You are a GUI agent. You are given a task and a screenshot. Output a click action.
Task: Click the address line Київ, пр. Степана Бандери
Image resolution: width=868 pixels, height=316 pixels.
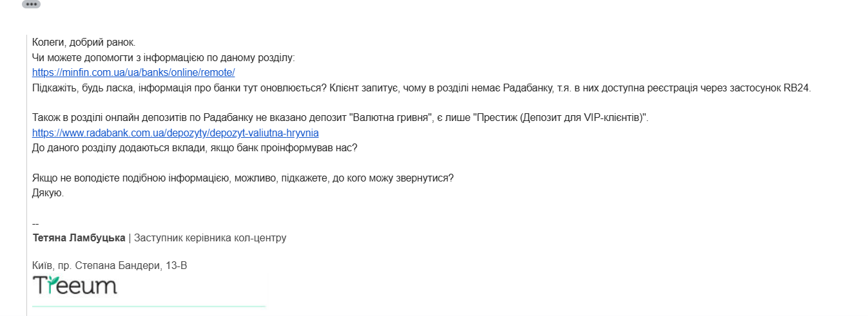point(110,265)
